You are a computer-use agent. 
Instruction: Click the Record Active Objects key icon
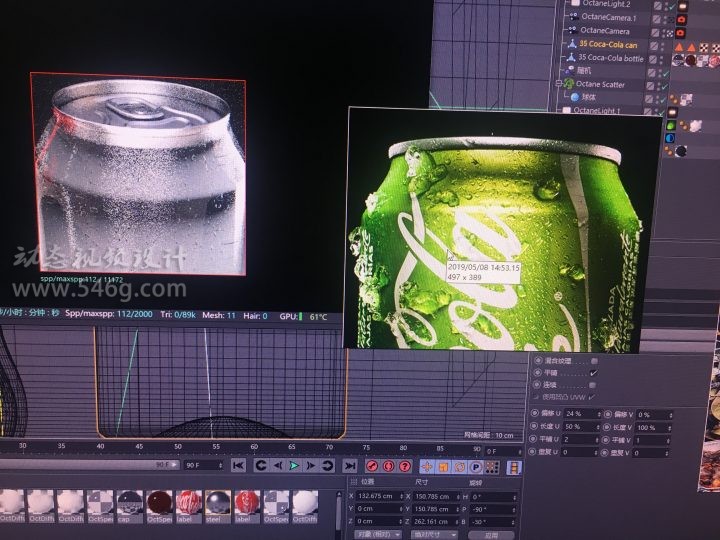point(372,467)
